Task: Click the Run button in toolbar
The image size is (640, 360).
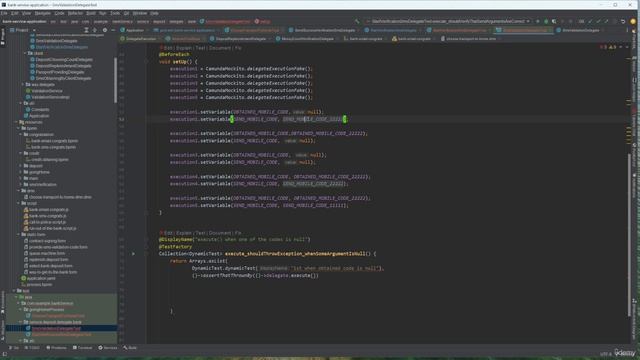Action: 537,21
